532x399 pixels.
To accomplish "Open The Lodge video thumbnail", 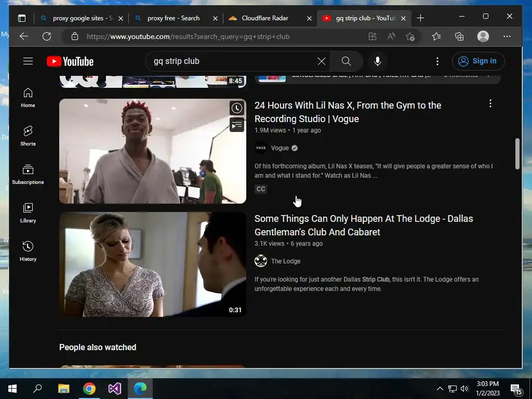I will [153, 264].
